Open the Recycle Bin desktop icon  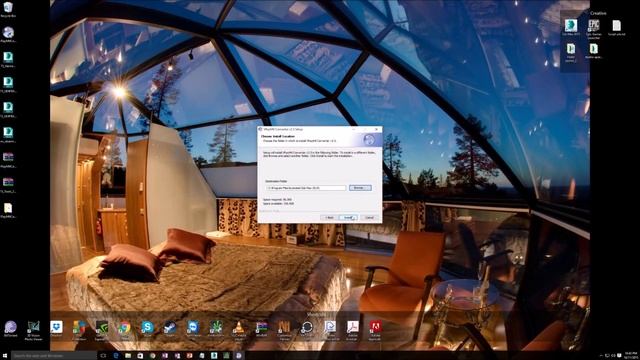point(8,9)
